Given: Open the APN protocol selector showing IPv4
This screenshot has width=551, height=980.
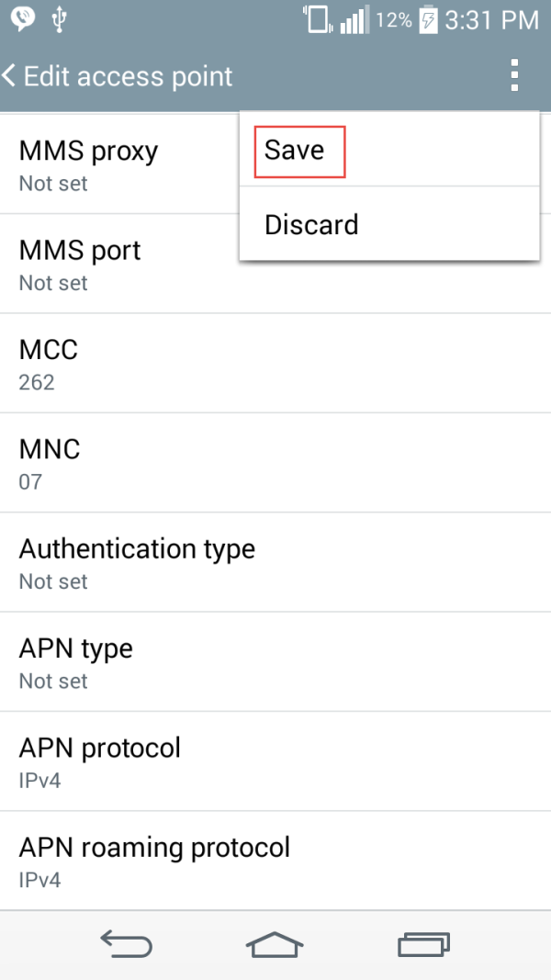Looking at the screenshot, I should pyautogui.click(x=101, y=761).
